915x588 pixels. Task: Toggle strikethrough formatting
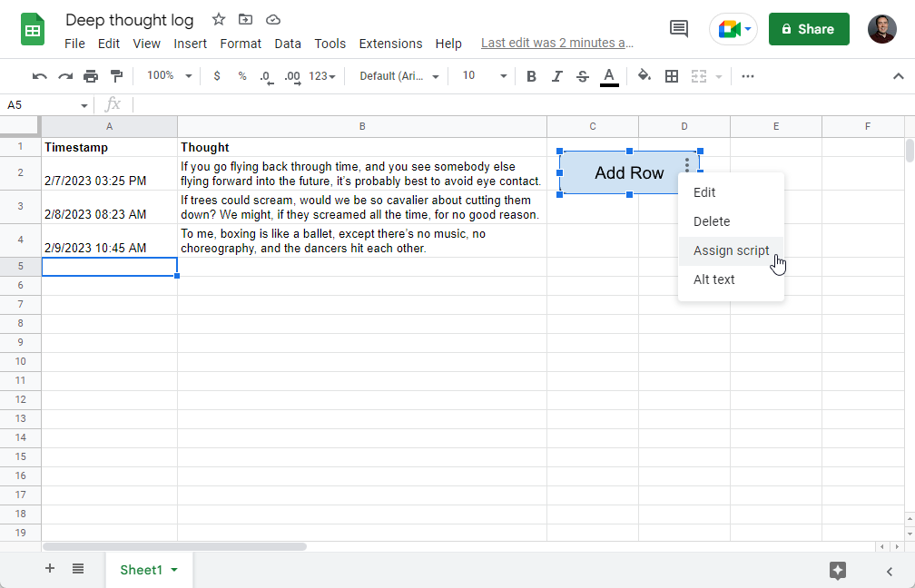click(x=582, y=76)
